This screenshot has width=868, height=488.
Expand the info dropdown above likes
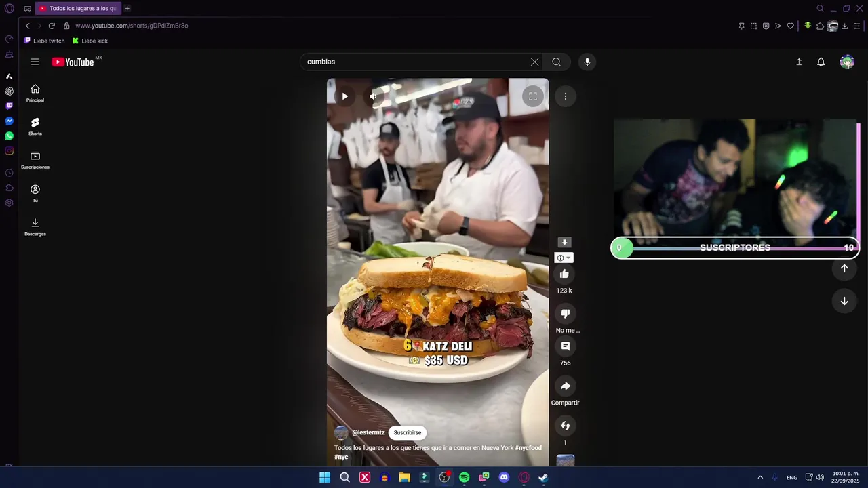coord(564,258)
